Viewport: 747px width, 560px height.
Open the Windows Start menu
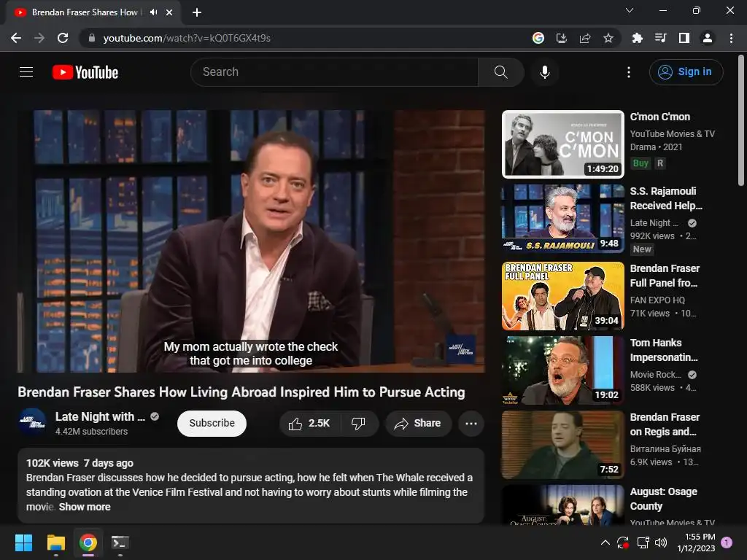(x=23, y=542)
